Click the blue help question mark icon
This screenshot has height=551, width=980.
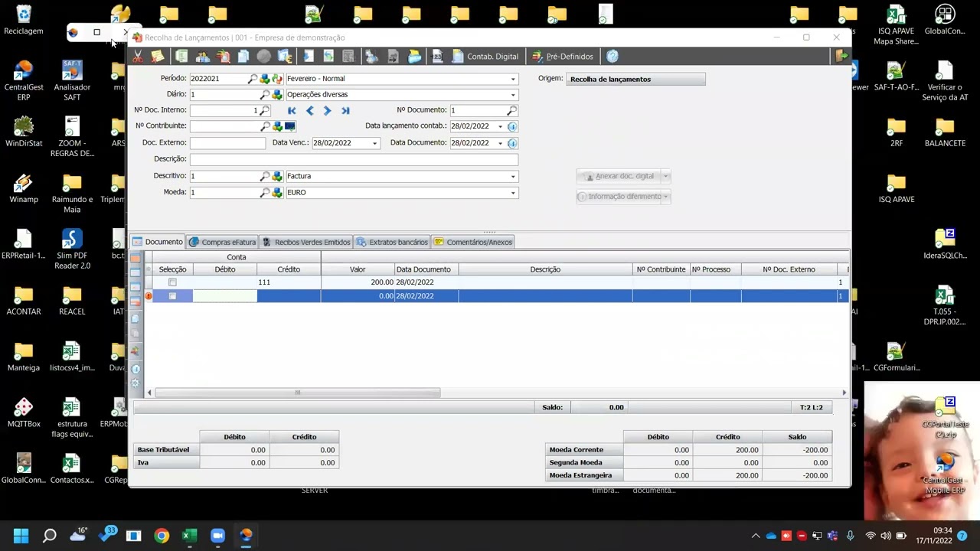click(612, 57)
